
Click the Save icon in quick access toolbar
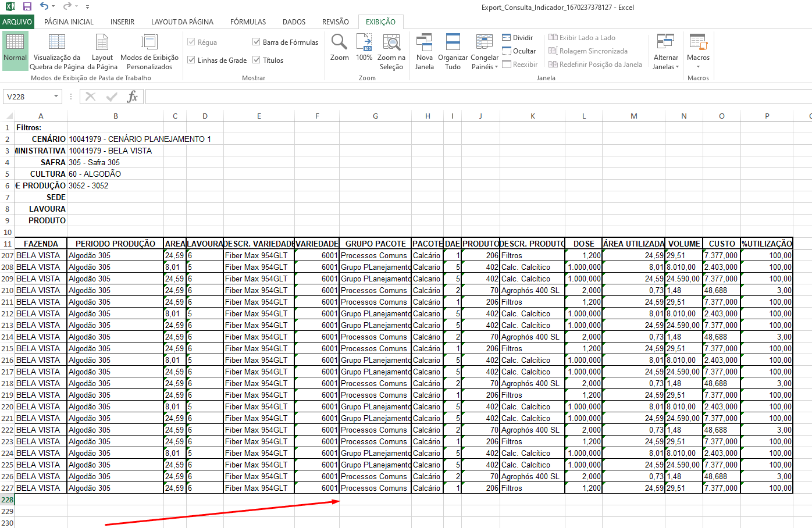[x=27, y=6]
